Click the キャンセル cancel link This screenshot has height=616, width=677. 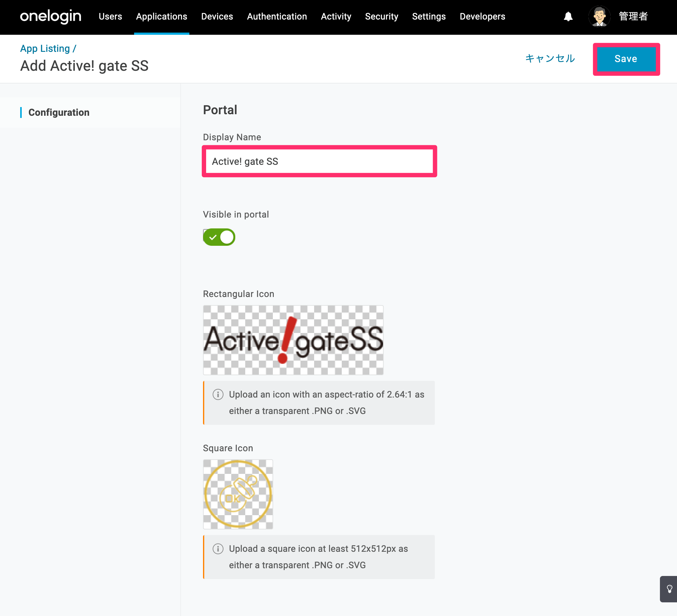(550, 58)
